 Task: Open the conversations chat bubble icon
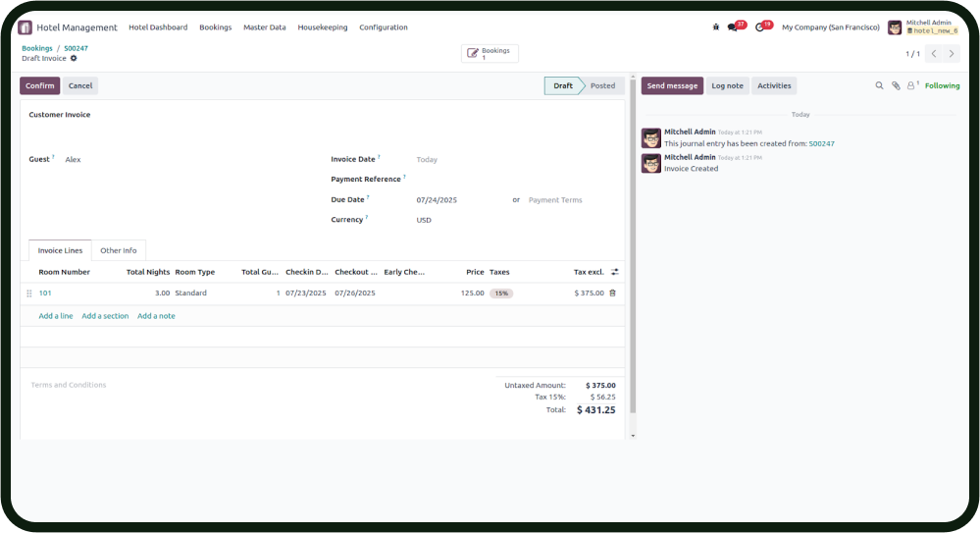click(x=733, y=27)
